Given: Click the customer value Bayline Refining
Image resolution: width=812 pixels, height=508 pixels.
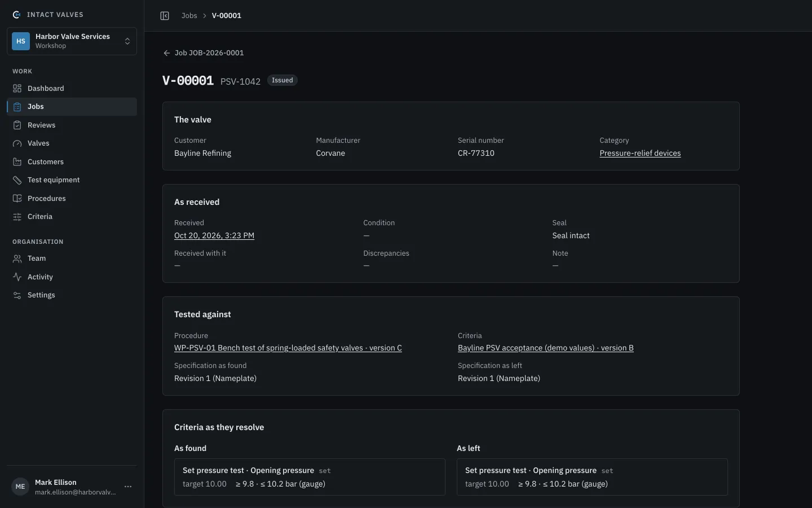Looking at the screenshot, I should 202,154.
